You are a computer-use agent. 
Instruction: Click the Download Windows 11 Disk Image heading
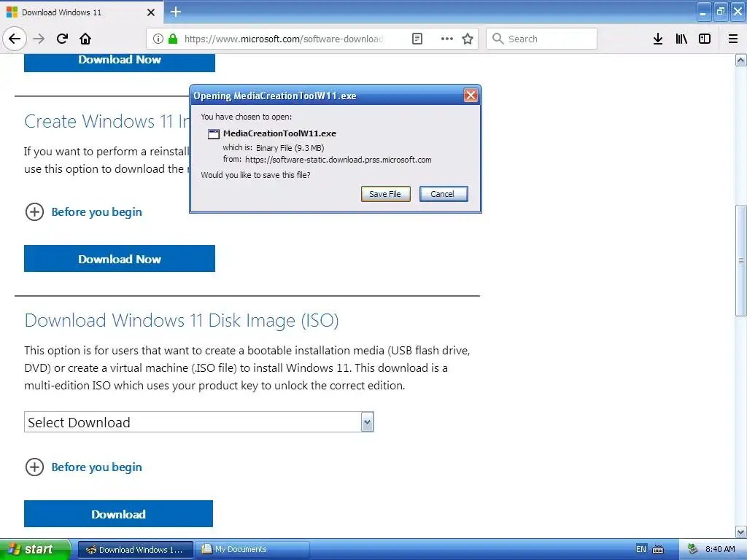[x=182, y=321]
